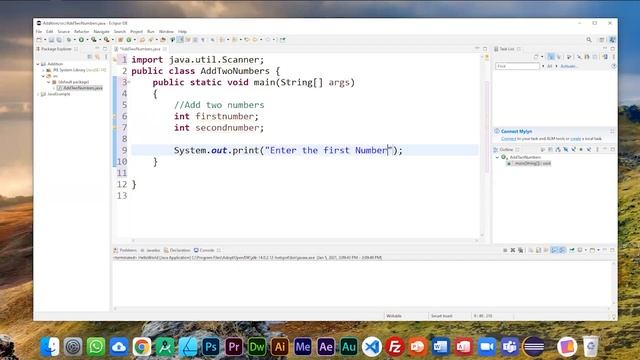Viewport: 640px width, 360px height.
Task: Open Zoom from the dock
Action: coord(487,347)
